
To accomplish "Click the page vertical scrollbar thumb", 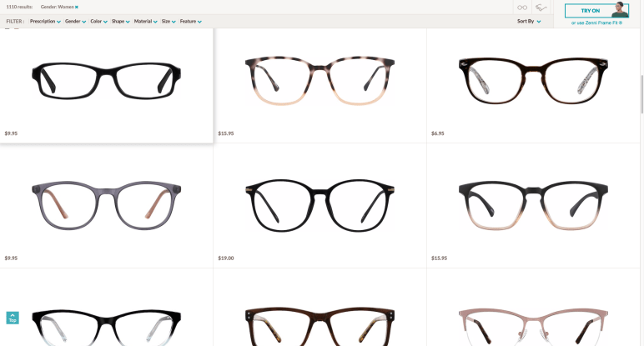I will pyautogui.click(x=642, y=94).
